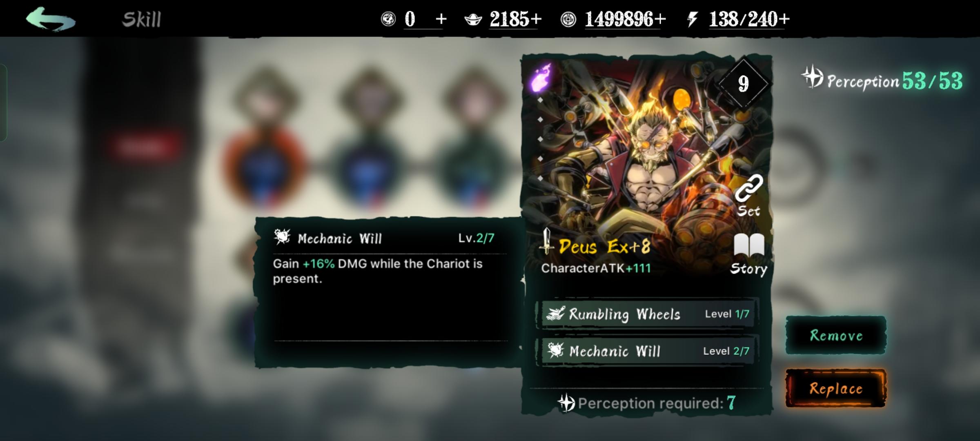Add more of the first currency with plus

(441, 19)
